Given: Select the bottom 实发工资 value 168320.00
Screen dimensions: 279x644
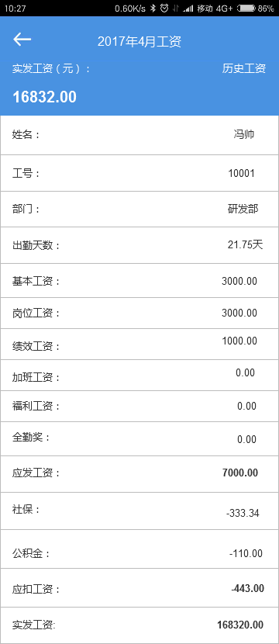Looking at the screenshot, I should [x=240, y=625].
